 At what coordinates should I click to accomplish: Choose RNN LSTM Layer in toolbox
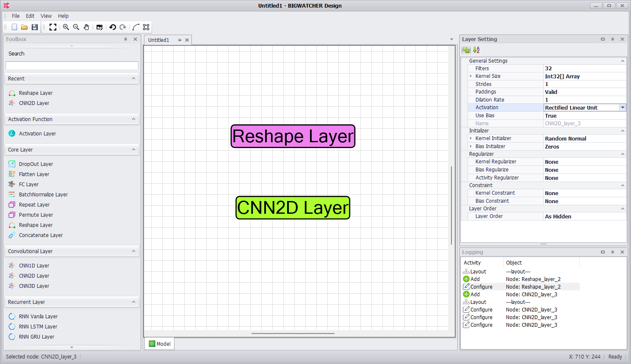[38, 327]
